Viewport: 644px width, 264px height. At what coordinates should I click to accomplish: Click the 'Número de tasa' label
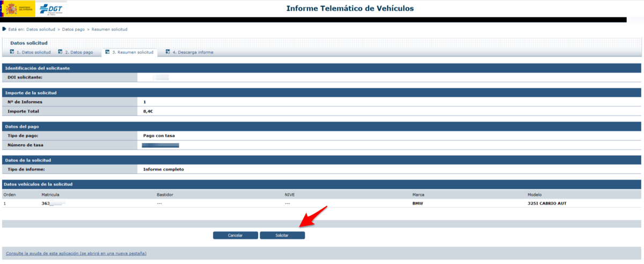(x=25, y=145)
